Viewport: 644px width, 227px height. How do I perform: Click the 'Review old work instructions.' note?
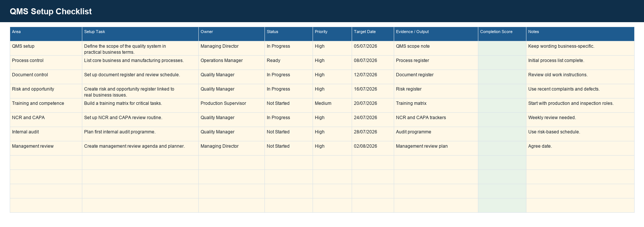coord(580,77)
